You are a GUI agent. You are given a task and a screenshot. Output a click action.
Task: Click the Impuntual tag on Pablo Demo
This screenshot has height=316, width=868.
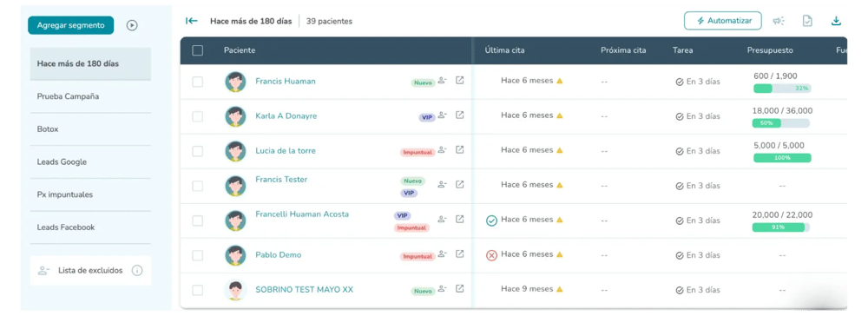[x=418, y=256]
